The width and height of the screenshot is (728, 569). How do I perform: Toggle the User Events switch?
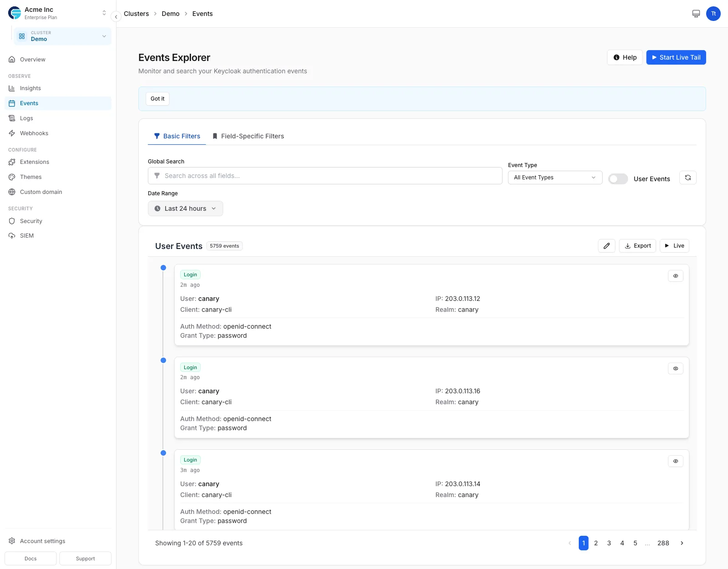618,179
